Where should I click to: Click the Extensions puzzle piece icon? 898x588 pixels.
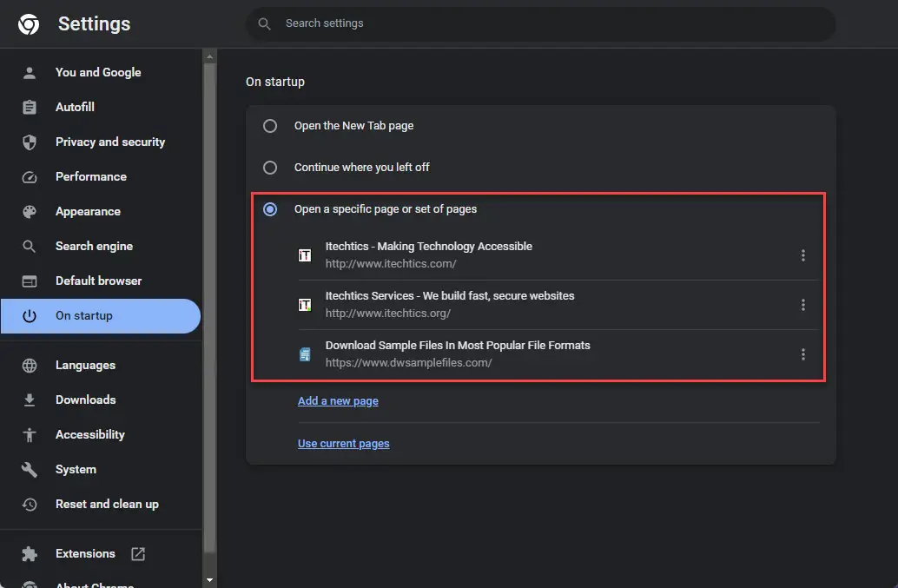30,553
